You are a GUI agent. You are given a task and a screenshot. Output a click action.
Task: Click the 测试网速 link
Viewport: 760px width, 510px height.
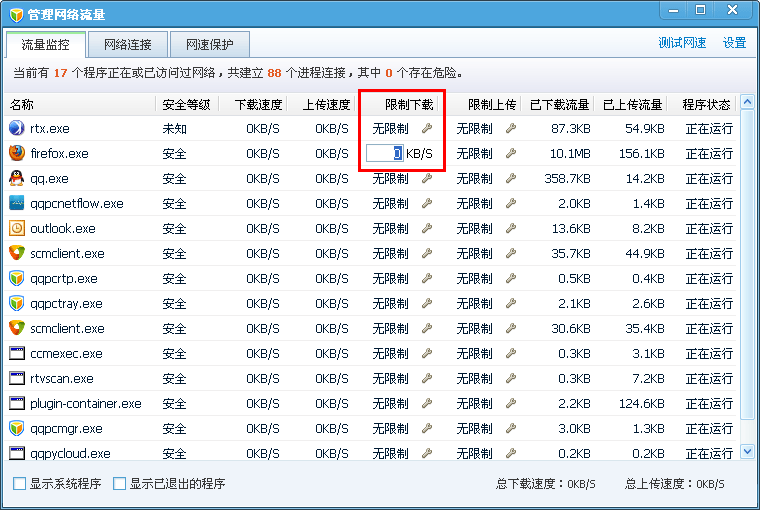[x=682, y=43]
